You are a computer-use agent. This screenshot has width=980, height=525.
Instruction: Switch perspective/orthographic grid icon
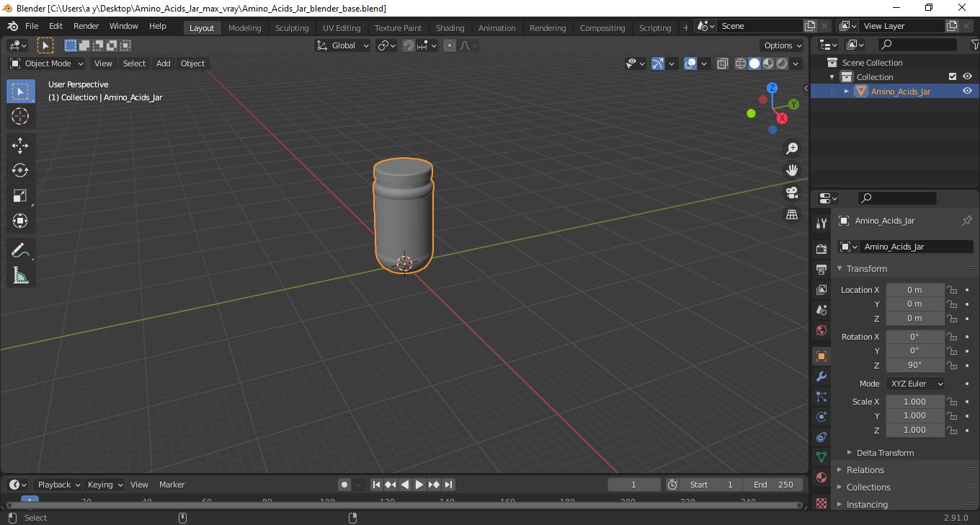click(792, 215)
